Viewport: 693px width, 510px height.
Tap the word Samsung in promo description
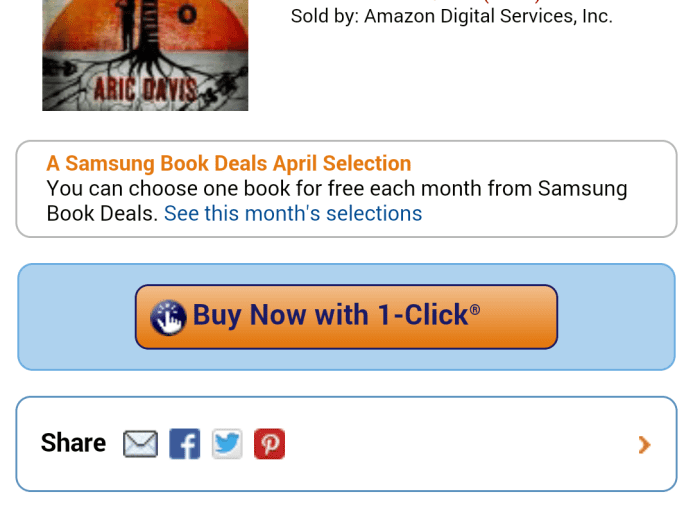[583, 189]
